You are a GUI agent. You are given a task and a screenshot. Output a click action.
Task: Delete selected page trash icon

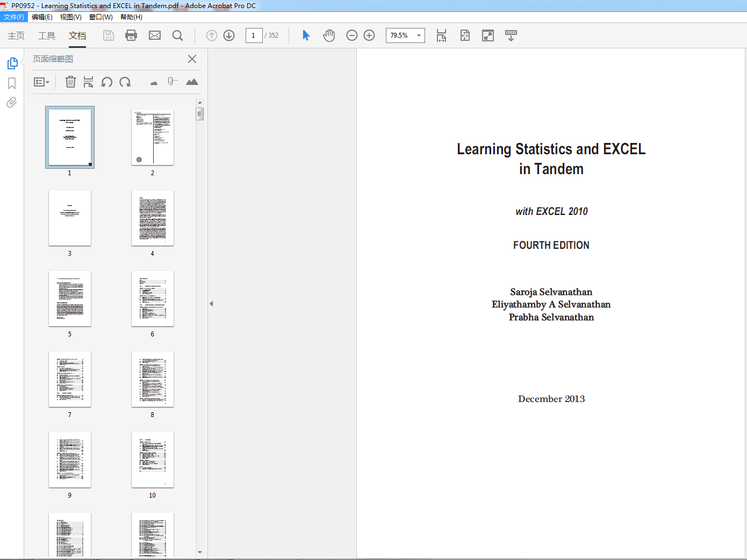tap(70, 82)
